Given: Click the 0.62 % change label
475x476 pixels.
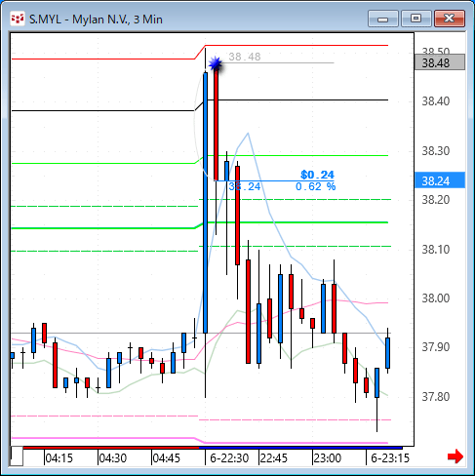Looking at the screenshot, I should click(x=315, y=186).
